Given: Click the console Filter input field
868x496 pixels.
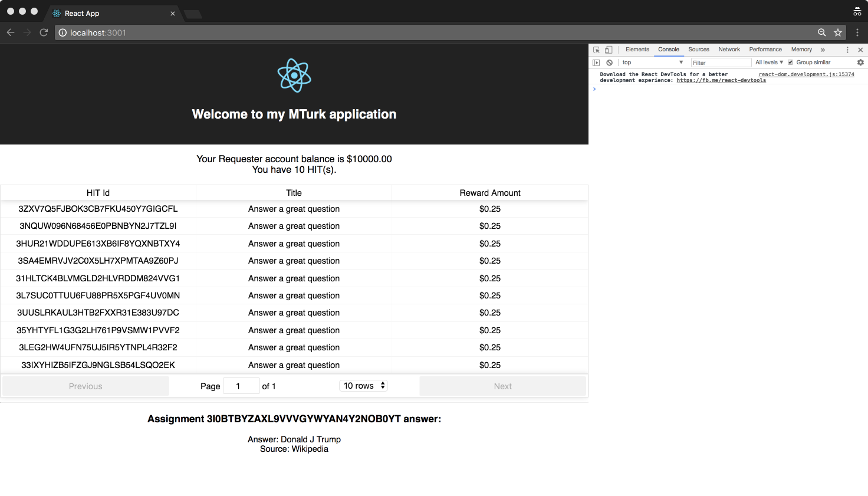Looking at the screenshot, I should point(721,63).
